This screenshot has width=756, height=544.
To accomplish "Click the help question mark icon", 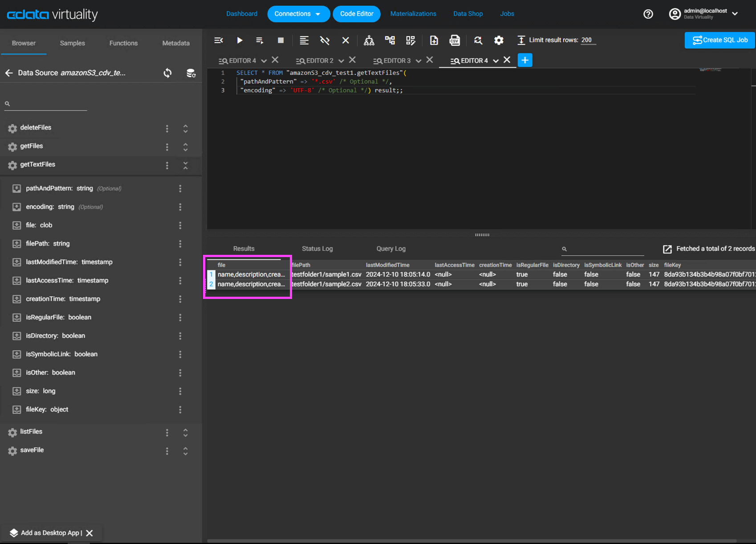I will click(x=648, y=14).
